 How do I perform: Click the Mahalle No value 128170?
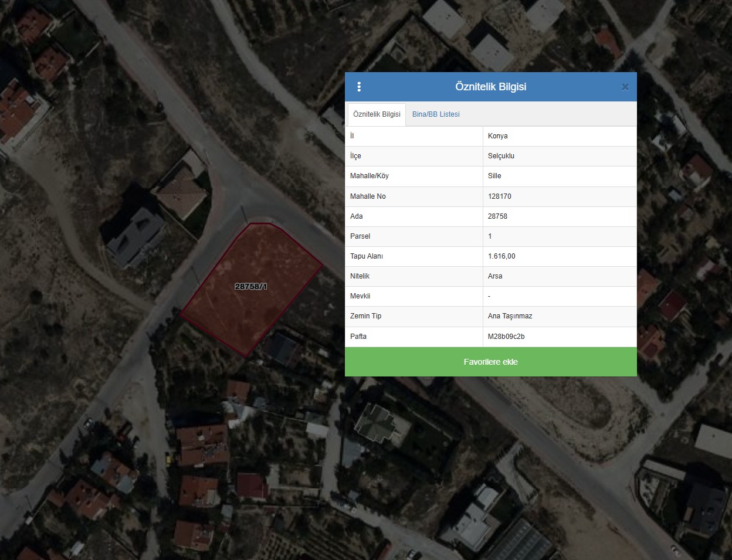click(x=500, y=196)
